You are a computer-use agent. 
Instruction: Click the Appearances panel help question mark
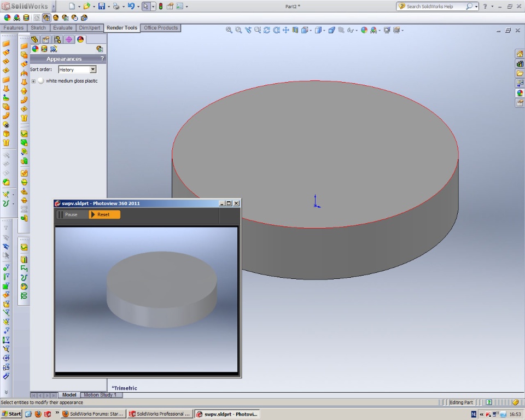coord(102,59)
